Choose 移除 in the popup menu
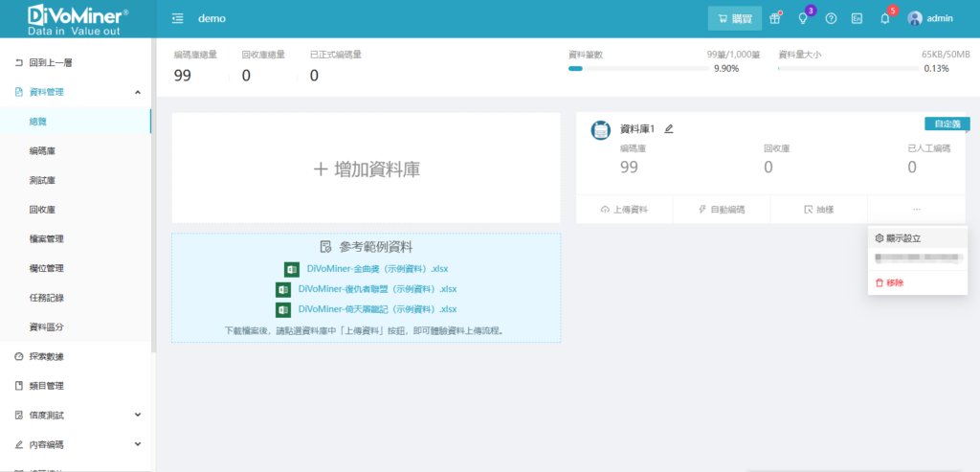Screen dimensions: 980x472 click(895, 282)
